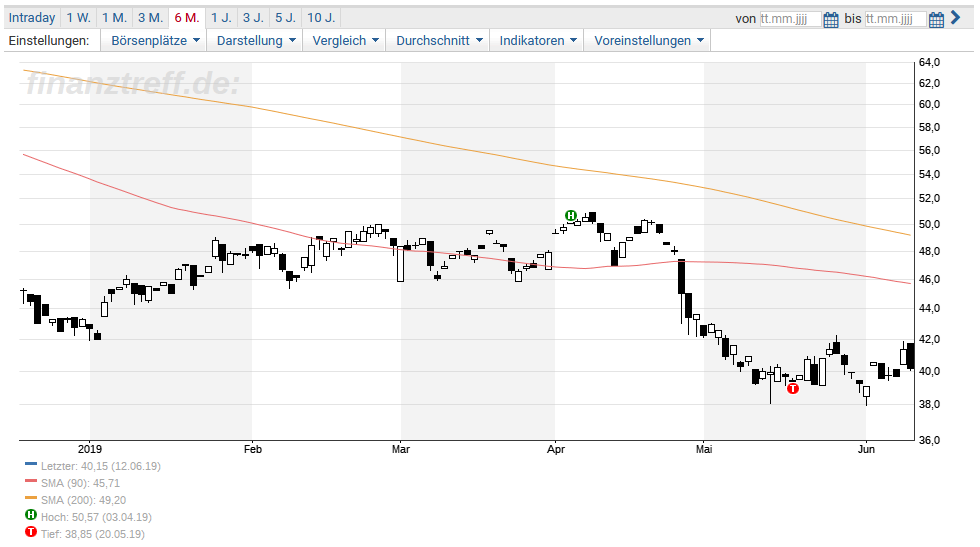Switch to the 5 J. time range tab
Viewport: 980px width, 547px height.
286,18
